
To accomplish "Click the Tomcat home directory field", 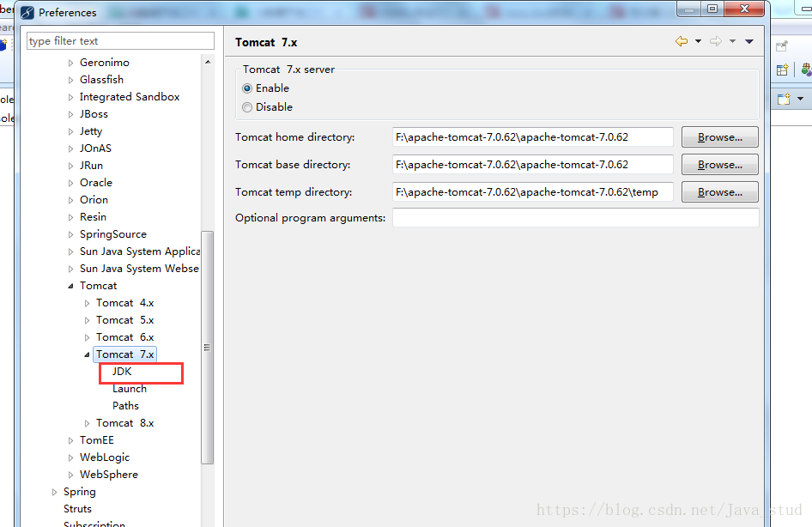I will tap(533, 137).
